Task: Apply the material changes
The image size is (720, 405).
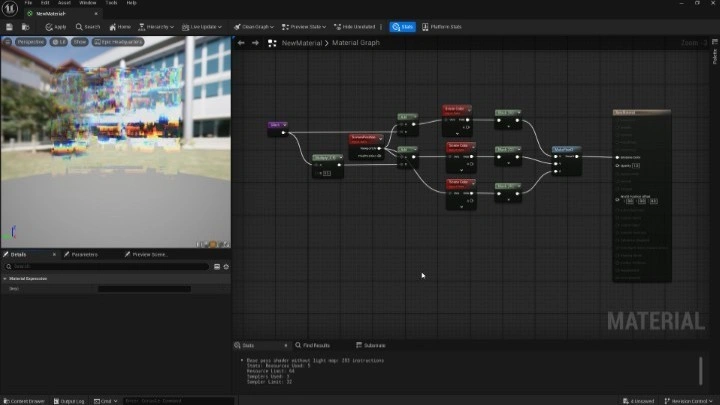Action: click(x=56, y=27)
